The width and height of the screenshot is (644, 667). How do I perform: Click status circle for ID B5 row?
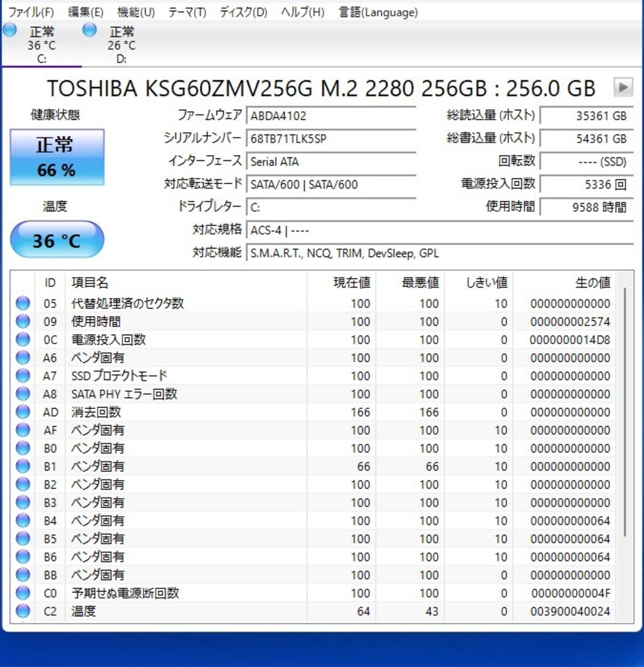pyautogui.click(x=23, y=539)
